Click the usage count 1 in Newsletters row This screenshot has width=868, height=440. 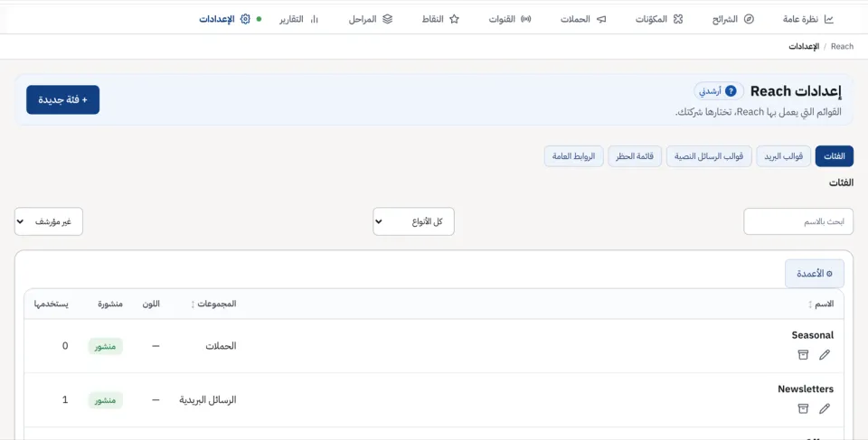click(65, 399)
